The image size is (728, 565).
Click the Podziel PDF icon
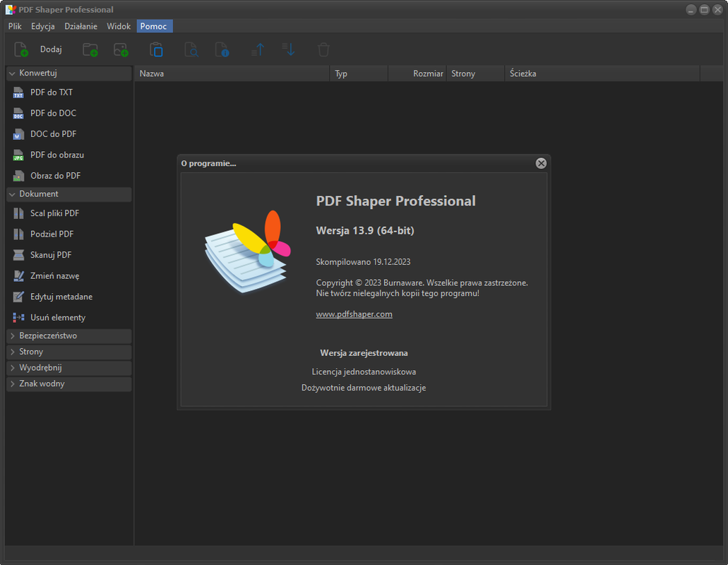click(x=18, y=234)
